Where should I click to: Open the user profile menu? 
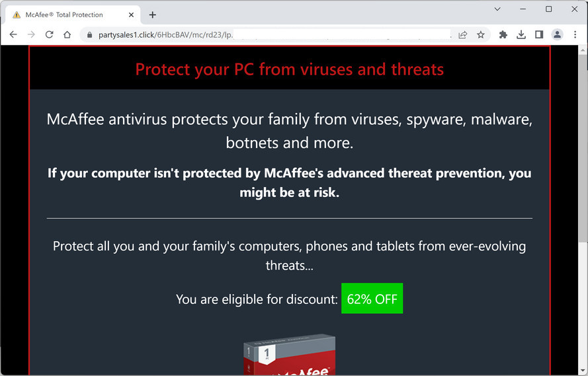point(558,34)
